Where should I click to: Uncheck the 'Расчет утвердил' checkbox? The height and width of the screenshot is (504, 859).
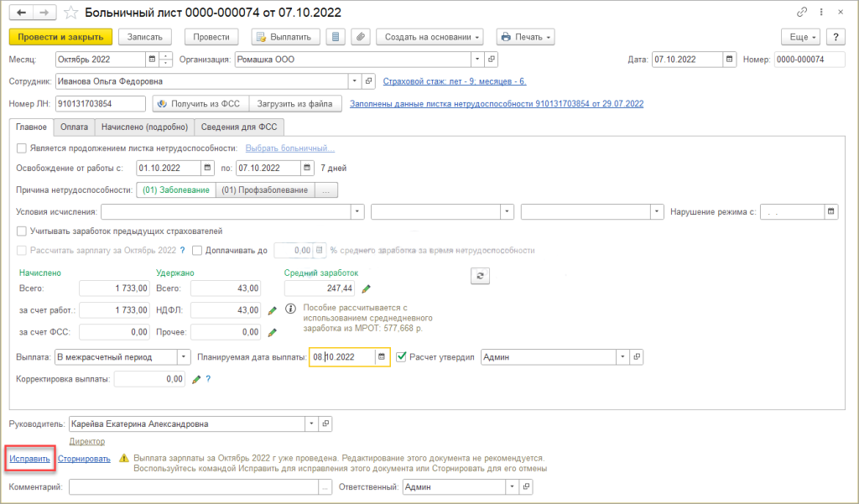pyautogui.click(x=401, y=356)
